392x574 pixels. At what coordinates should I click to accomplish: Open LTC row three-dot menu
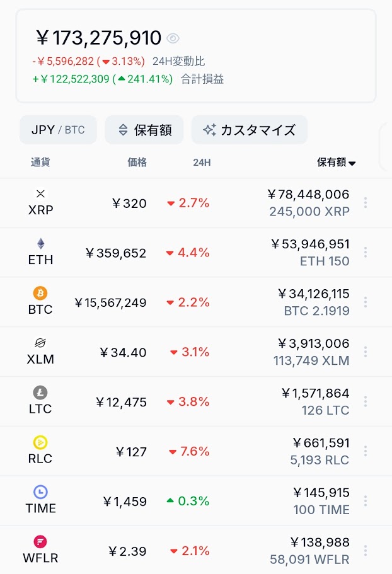(x=366, y=401)
